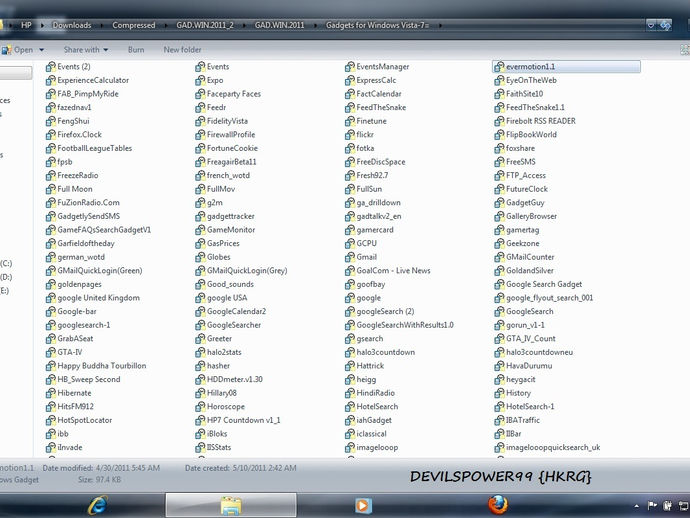Viewport: 690px width, 518px height.
Task: Select the Firefox.Clock gadget icon
Action: [51, 135]
